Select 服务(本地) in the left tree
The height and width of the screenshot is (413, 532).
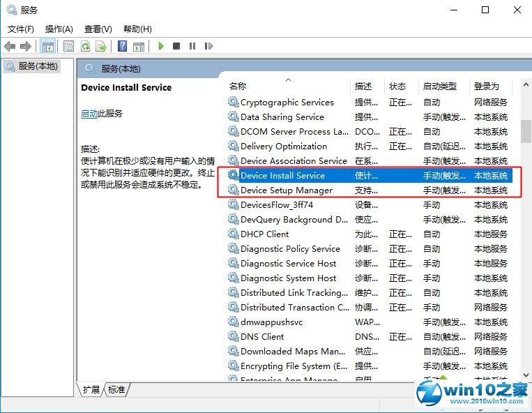(x=38, y=66)
